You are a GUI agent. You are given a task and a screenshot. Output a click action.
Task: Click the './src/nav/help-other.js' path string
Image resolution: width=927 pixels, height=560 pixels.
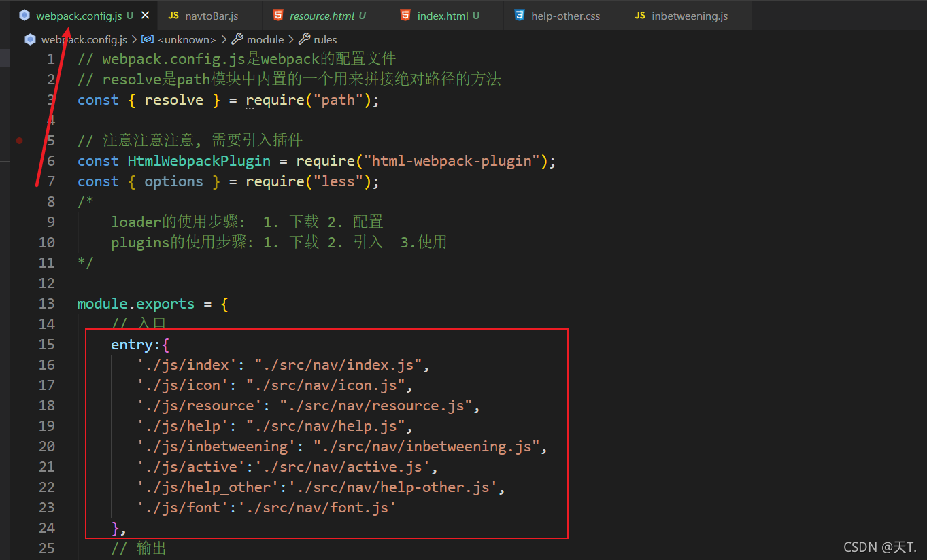click(392, 487)
